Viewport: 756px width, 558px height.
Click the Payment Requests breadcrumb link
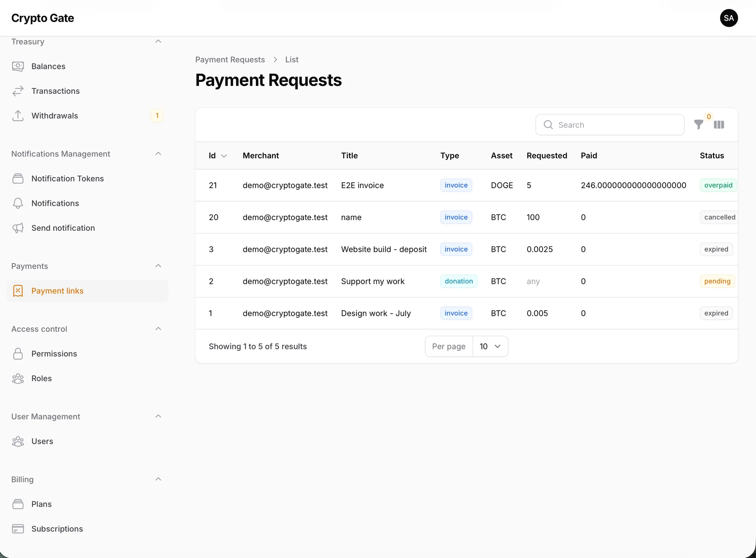point(230,59)
